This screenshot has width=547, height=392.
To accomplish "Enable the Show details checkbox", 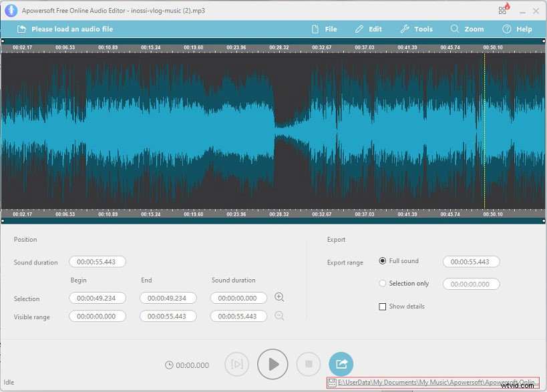I will 383,306.
